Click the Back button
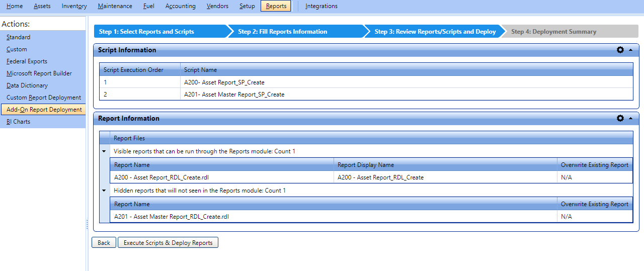The width and height of the screenshot is (644, 271). (104, 243)
